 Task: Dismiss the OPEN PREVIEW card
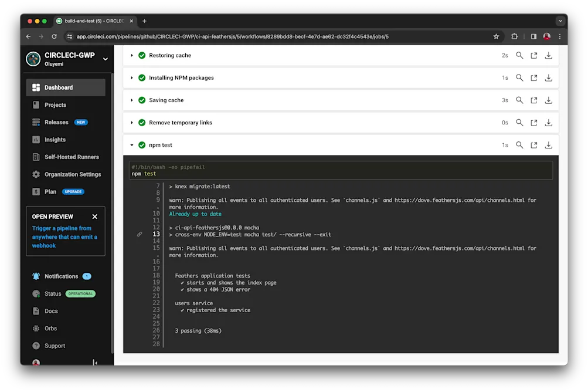(x=95, y=217)
